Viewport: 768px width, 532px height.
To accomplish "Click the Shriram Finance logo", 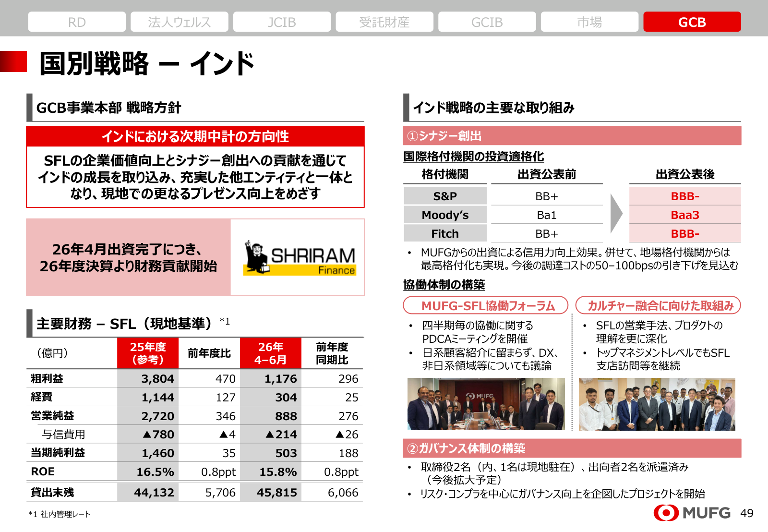I will 300,258.
